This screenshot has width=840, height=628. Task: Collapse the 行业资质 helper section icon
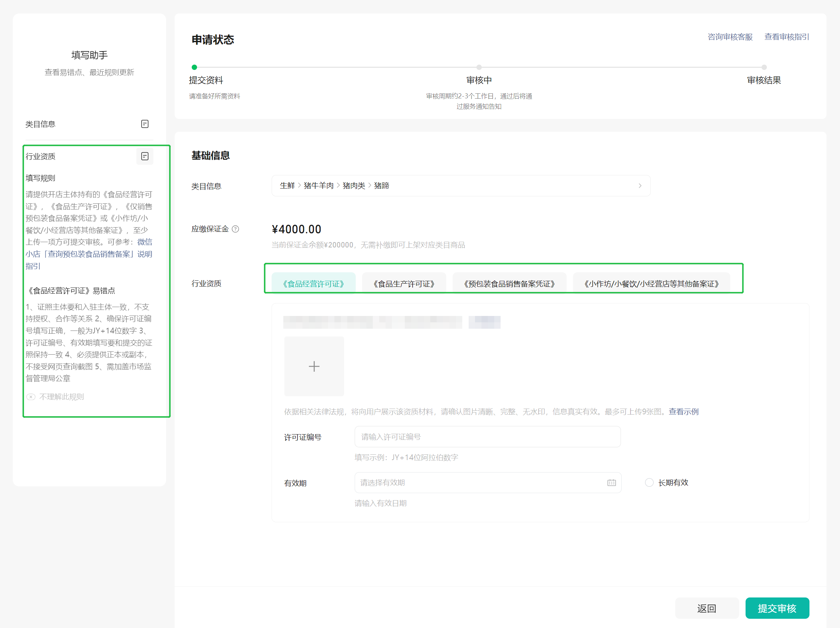(145, 157)
